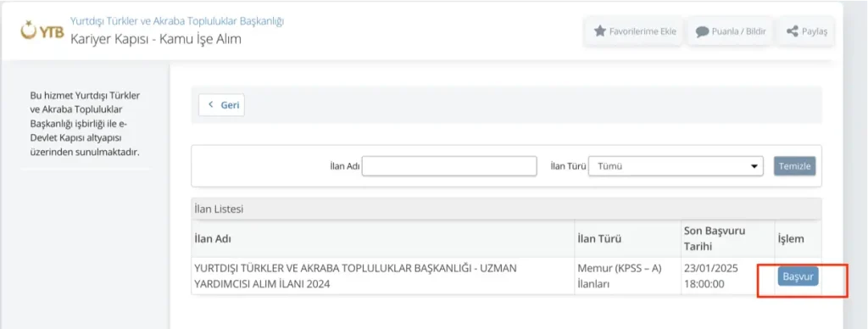Open the İlan Türü dropdown
Image resolution: width=868 pixels, height=329 pixels.
pos(676,166)
